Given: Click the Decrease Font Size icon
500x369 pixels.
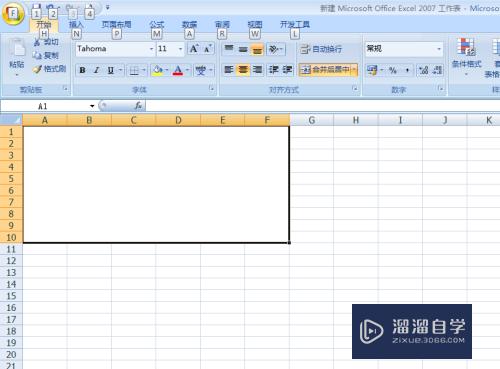Looking at the screenshot, I should (x=208, y=49).
